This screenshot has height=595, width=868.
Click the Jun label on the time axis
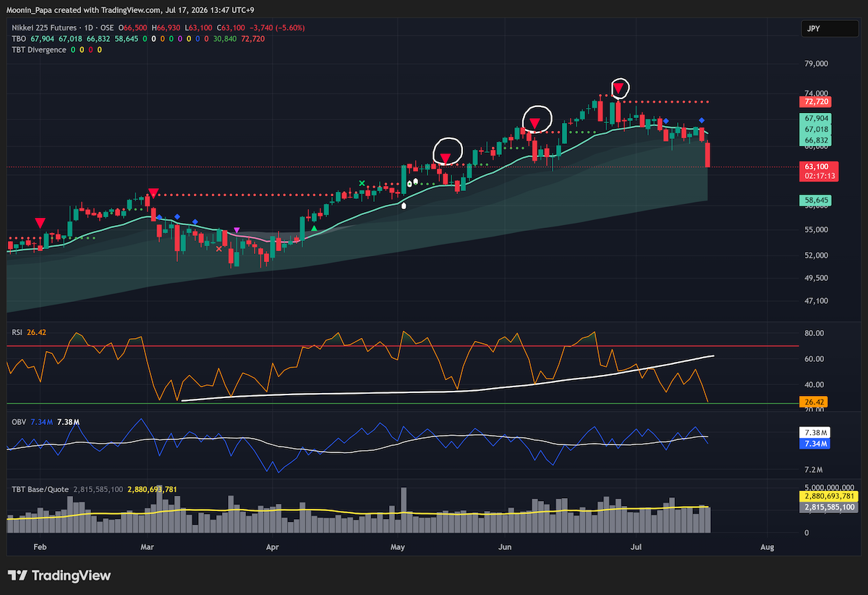coord(505,548)
